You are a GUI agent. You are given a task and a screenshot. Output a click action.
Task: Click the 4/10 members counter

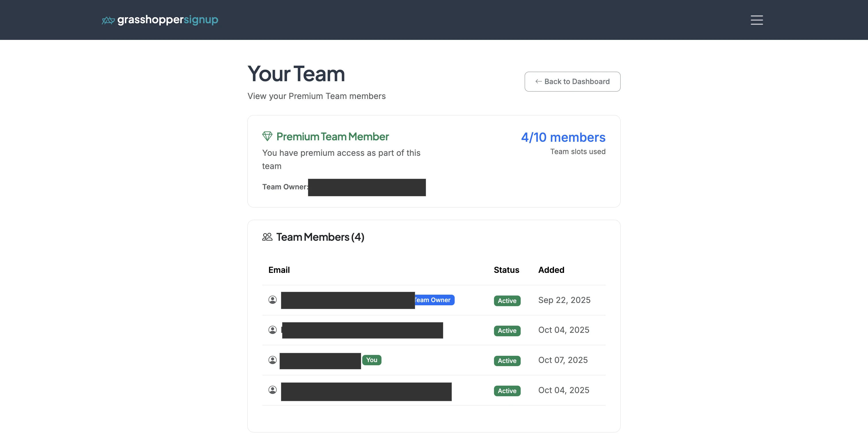563,137
